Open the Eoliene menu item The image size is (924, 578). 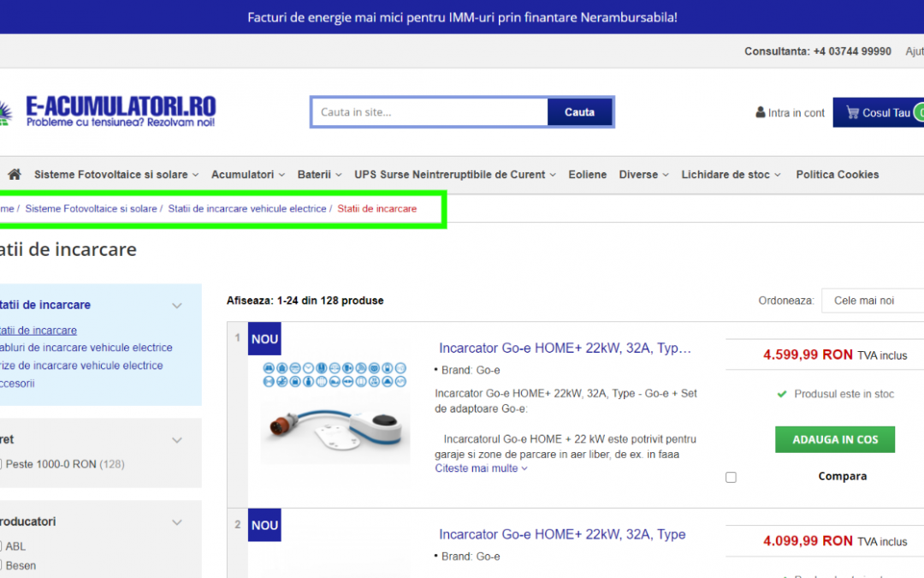pos(588,175)
